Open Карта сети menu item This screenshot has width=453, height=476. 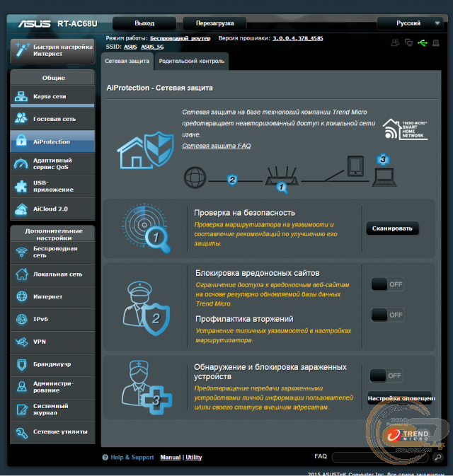[x=52, y=96]
